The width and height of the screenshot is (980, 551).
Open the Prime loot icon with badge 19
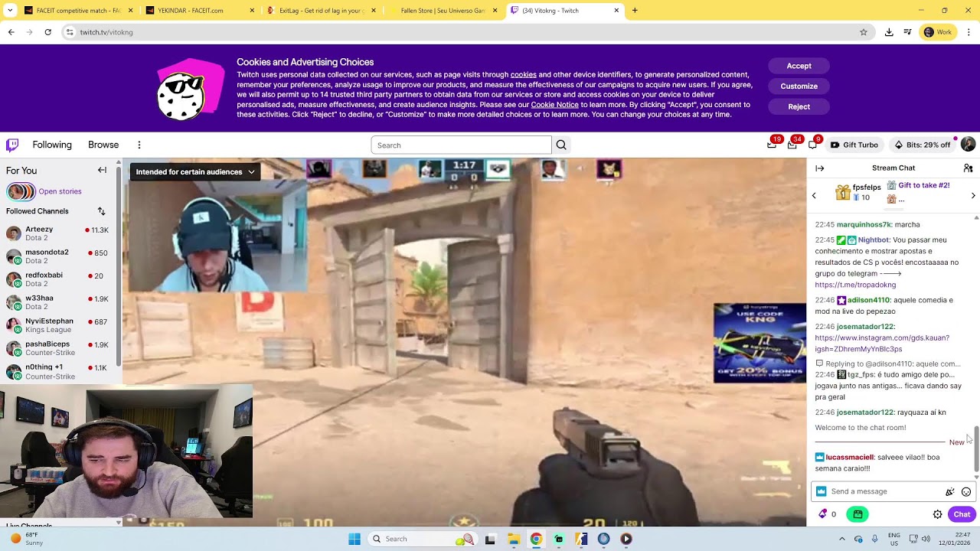[772, 145]
